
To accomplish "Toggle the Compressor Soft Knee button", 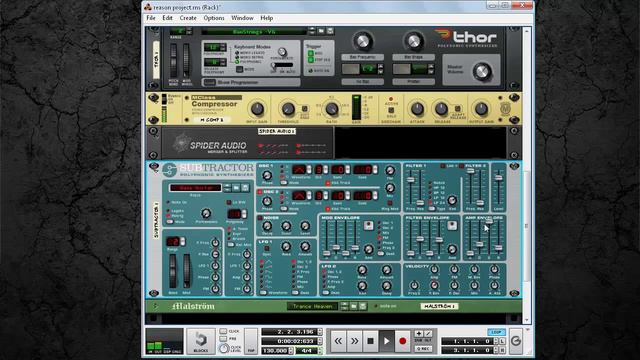I will coord(304,109).
